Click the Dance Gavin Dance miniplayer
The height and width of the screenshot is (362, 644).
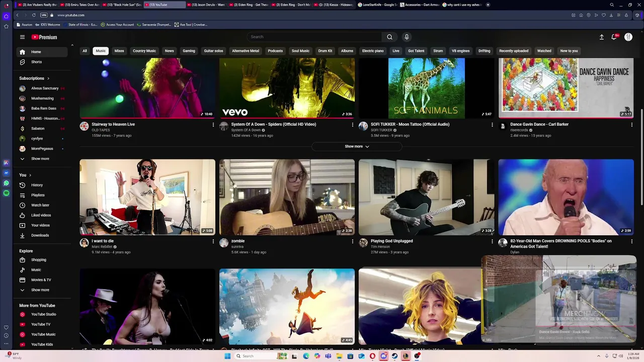coord(559,299)
